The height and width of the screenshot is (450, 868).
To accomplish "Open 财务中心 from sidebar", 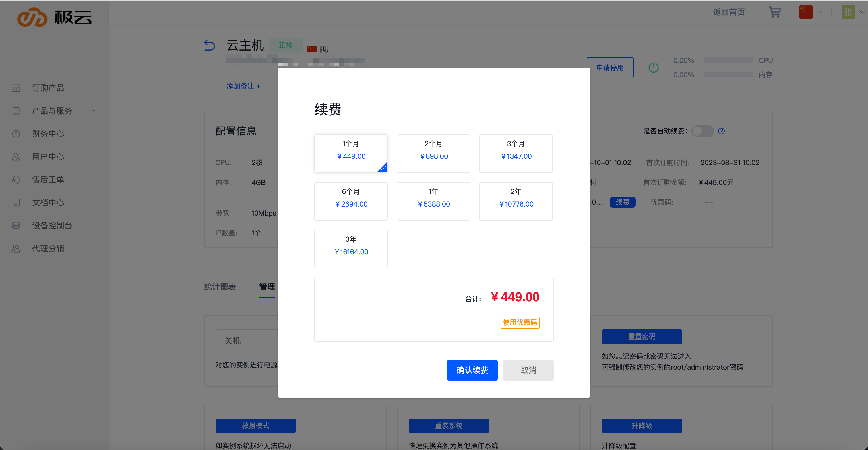I will [x=48, y=134].
